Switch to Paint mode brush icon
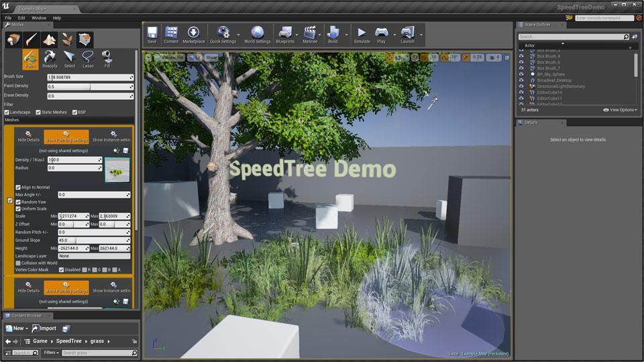The width and height of the screenshot is (644, 362). [x=32, y=40]
